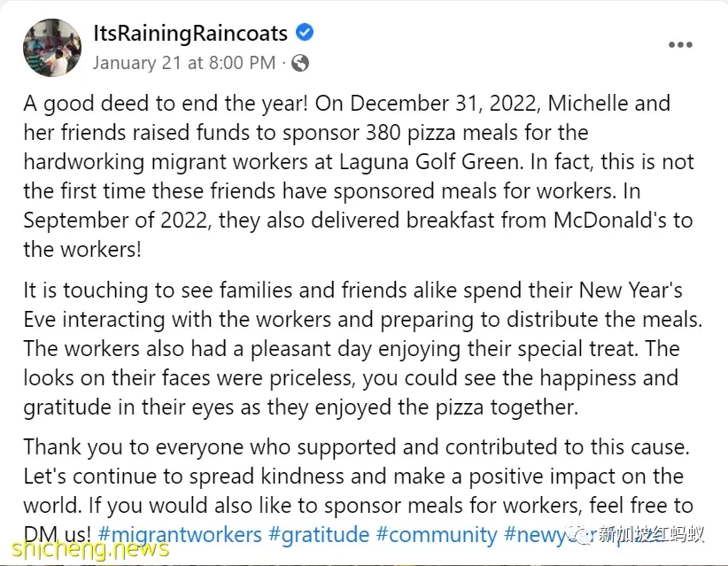
Task: Click the blue verified badge icon
Action: pyautogui.click(x=305, y=32)
